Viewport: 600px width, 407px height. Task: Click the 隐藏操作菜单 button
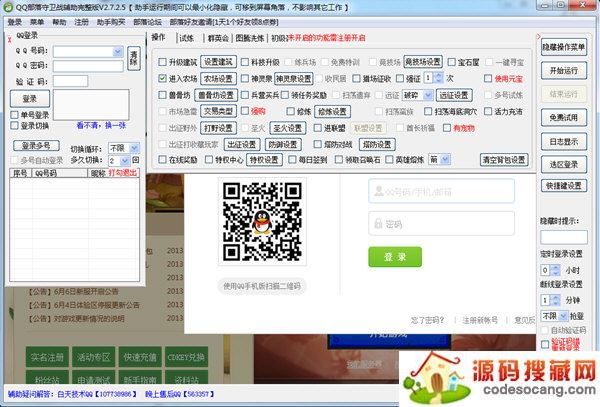point(564,47)
